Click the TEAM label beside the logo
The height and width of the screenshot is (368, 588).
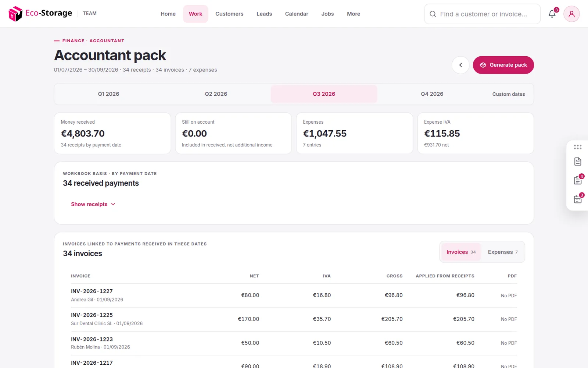pos(90,13)
